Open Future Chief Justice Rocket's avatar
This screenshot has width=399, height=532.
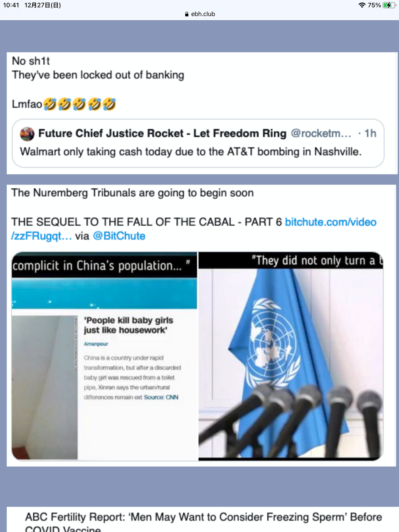pyautogui.click(x=27, y=134)
